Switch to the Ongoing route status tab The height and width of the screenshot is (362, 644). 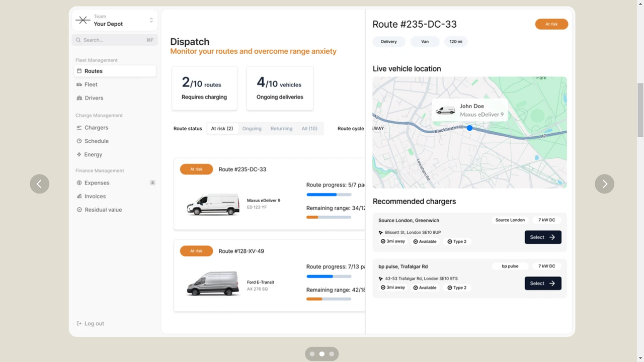point(252,129)
